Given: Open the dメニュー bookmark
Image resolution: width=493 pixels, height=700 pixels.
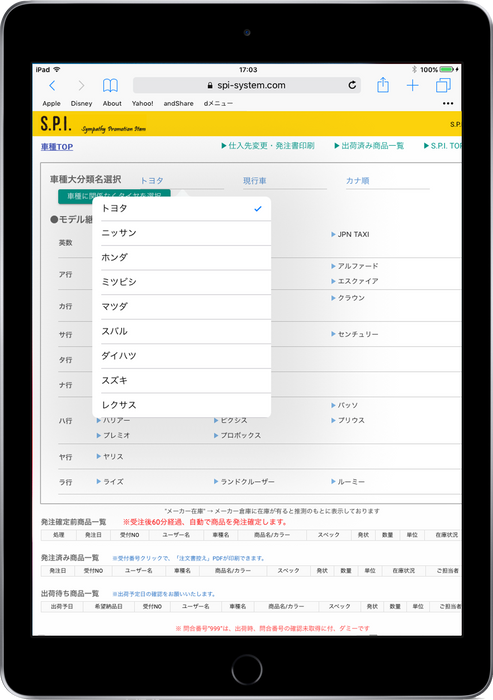Looking at the screenshot, I should (x=218, y=103).
